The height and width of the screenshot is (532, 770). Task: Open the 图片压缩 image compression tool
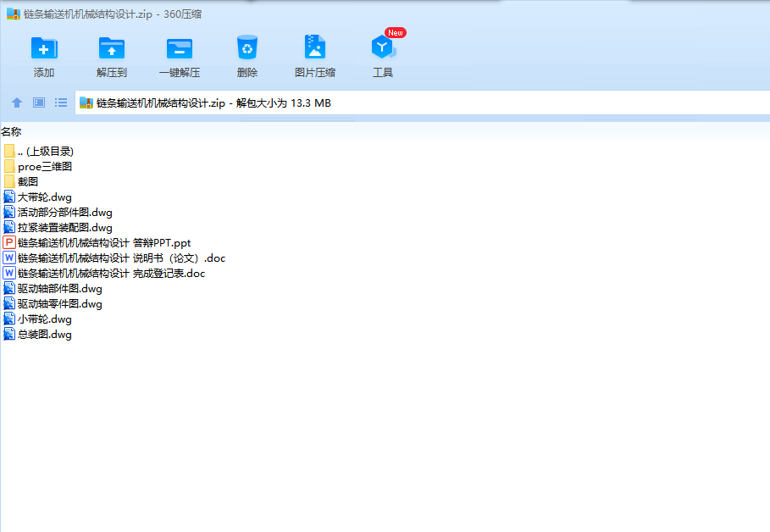(315, 47)
